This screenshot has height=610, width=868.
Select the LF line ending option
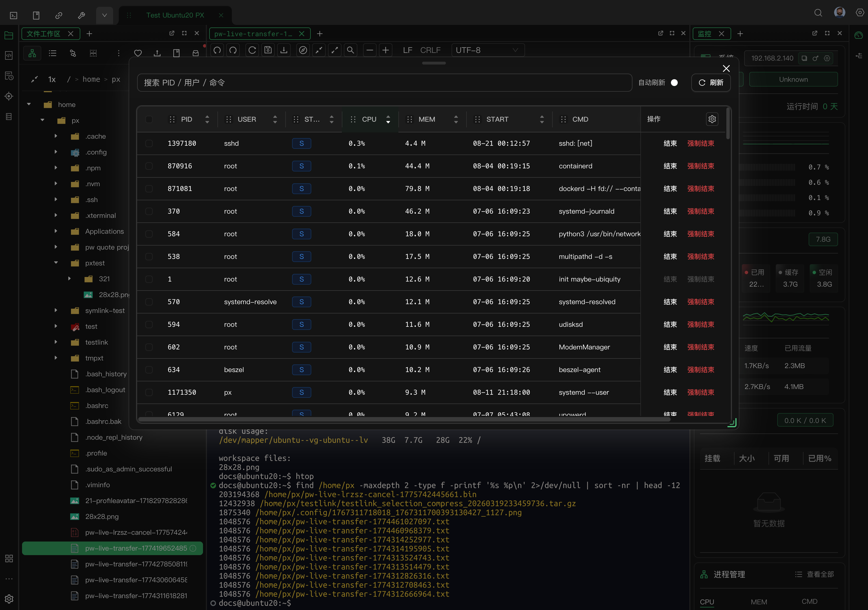click(x=407, y=50)
